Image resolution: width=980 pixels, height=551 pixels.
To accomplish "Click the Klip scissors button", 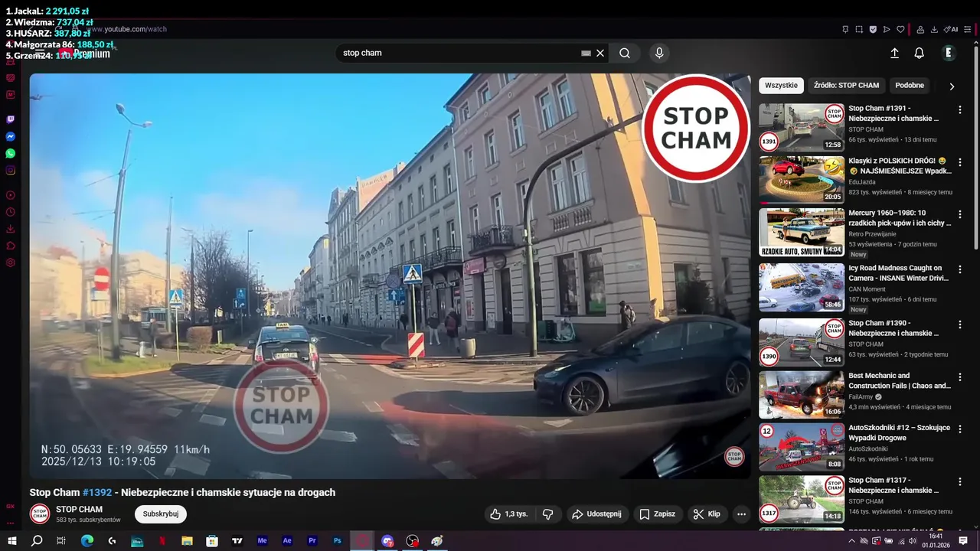I will (707, 514).
